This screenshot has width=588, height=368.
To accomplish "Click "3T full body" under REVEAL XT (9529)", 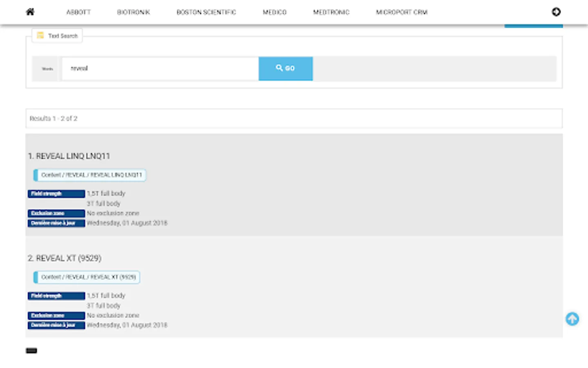I will (104, 306).
